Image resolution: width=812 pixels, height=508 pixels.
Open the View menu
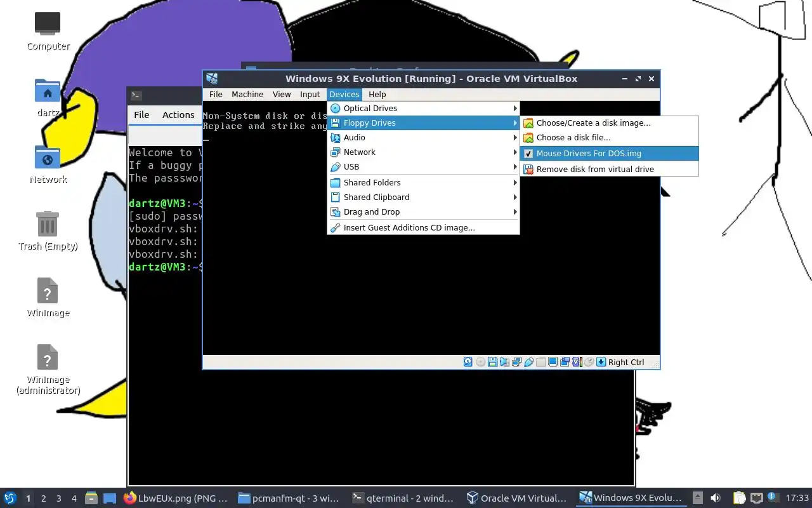tap(282, 94)
